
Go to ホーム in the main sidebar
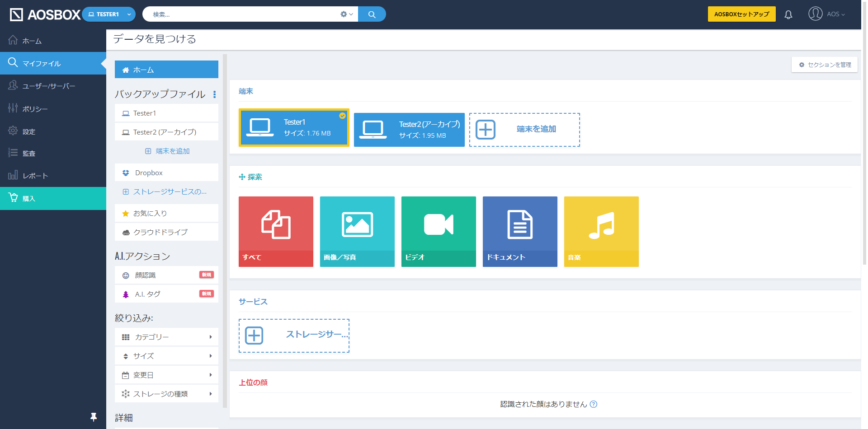click(x=53, y=41)
